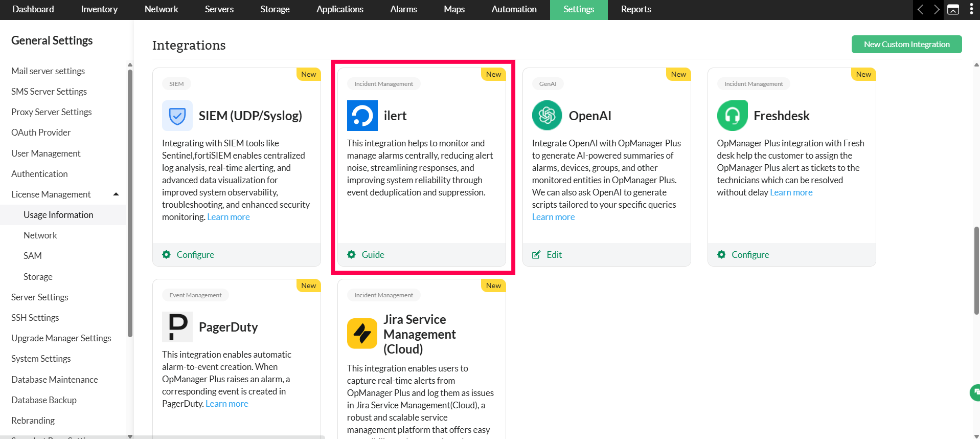Open the Dashboard tab

[x=33, y=9]
